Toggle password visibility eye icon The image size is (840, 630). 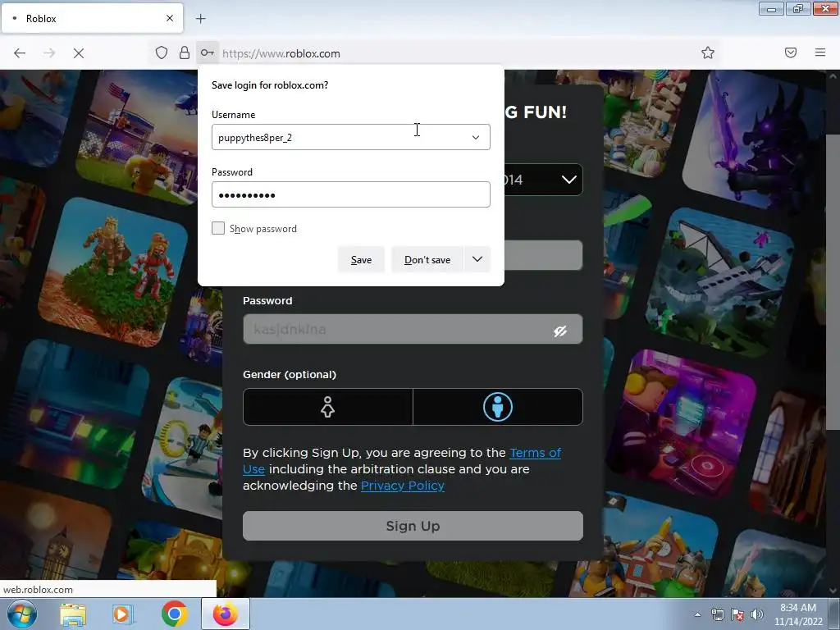pos(560,331)
